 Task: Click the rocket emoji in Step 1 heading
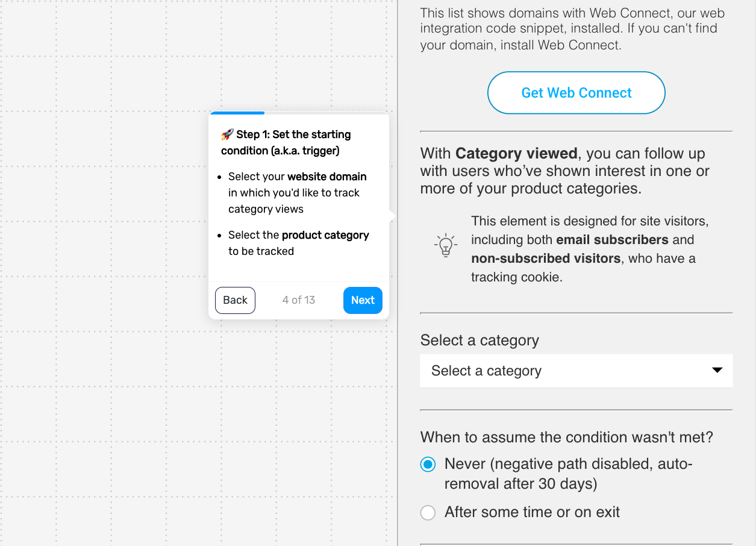pyautogui.click(x=227, y=134)
